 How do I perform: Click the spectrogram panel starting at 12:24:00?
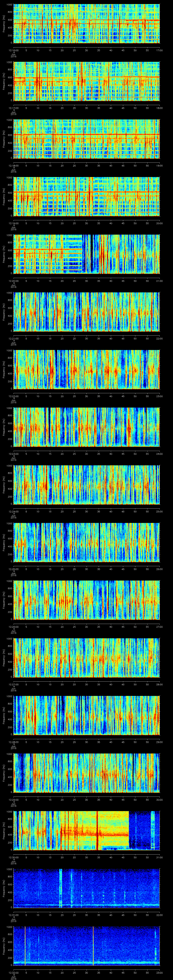coord(87,485)
